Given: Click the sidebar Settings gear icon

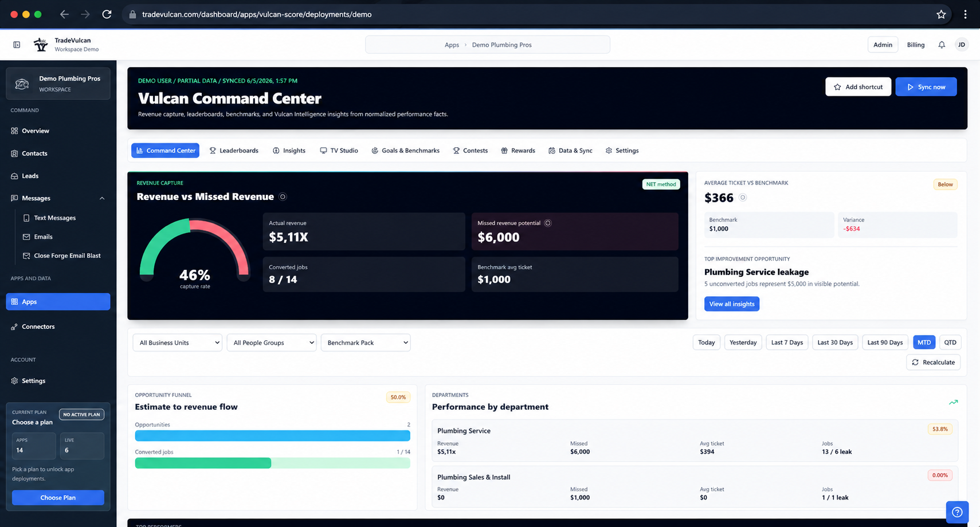Looking at the screenshot, I should point(14,381).
